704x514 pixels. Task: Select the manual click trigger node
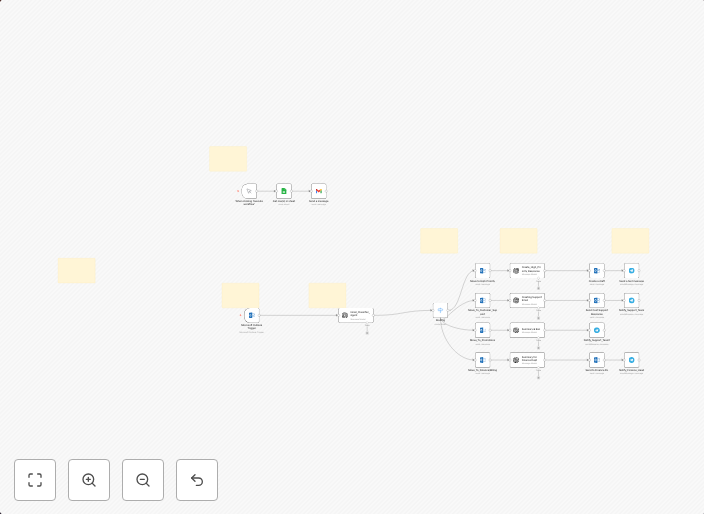[x=250, y=191]
